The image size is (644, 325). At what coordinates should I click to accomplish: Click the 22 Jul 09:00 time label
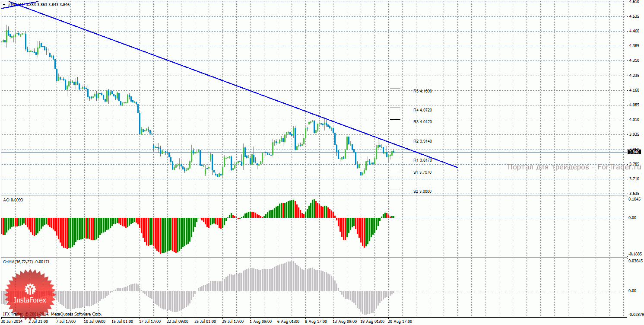177,322
